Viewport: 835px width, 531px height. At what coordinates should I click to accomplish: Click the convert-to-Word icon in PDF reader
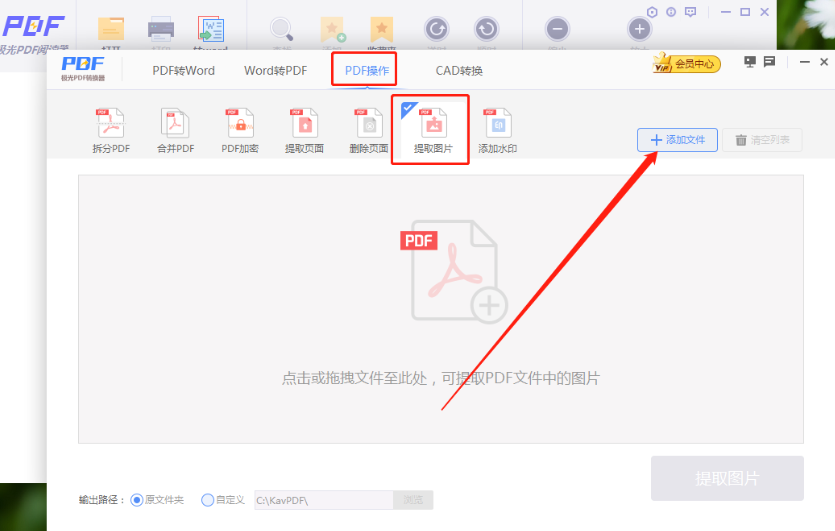click(x=211, y=29)
